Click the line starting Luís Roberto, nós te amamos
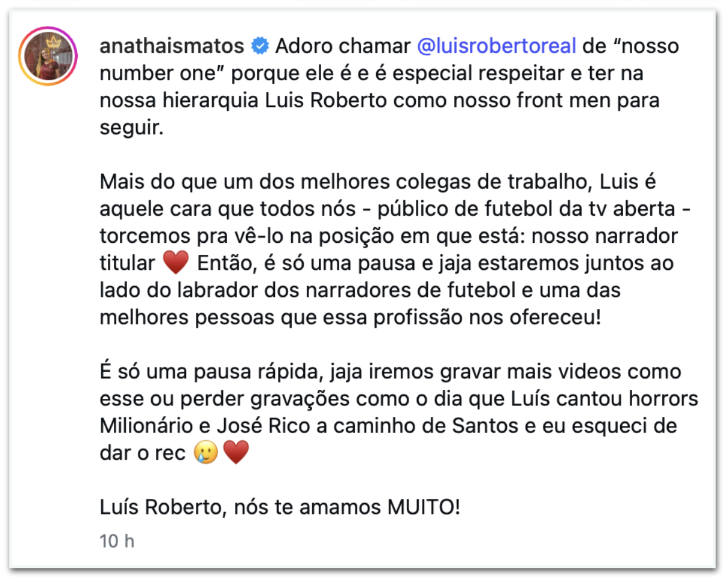Image resolution: width=728 pixels, height=582 pixels. pos(280,507)
